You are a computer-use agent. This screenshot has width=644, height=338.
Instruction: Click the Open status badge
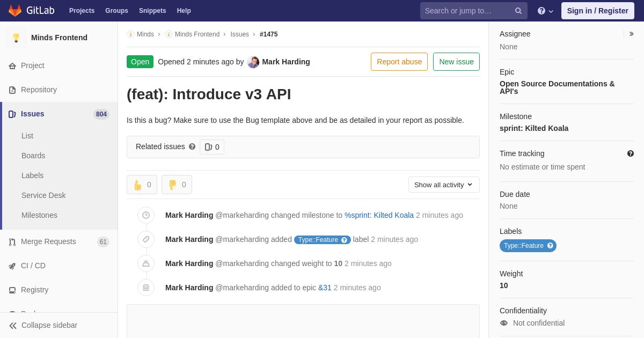(140, 62)
